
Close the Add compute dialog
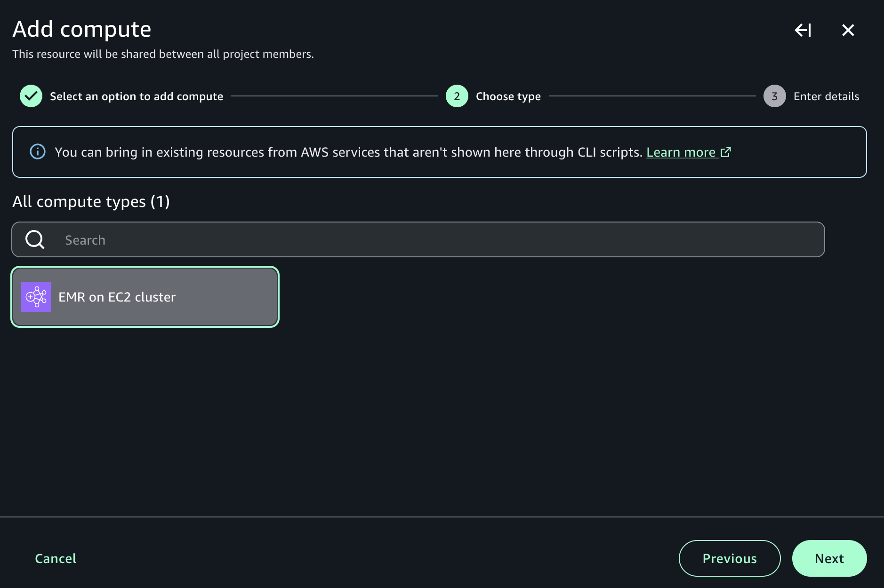pyautogui.click(x=848, y=31)
